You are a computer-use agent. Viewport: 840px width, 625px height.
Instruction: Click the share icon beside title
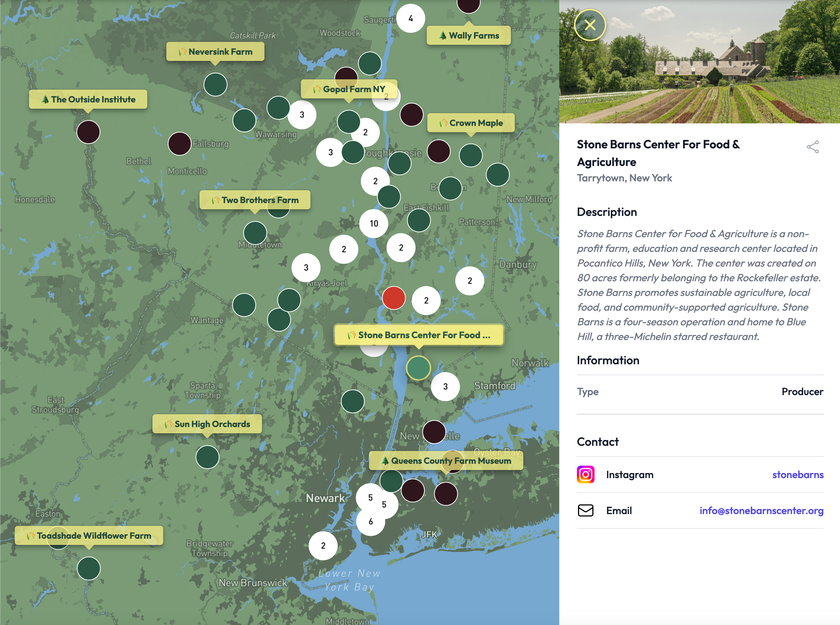pyautogui.click(x=812, y=147)
